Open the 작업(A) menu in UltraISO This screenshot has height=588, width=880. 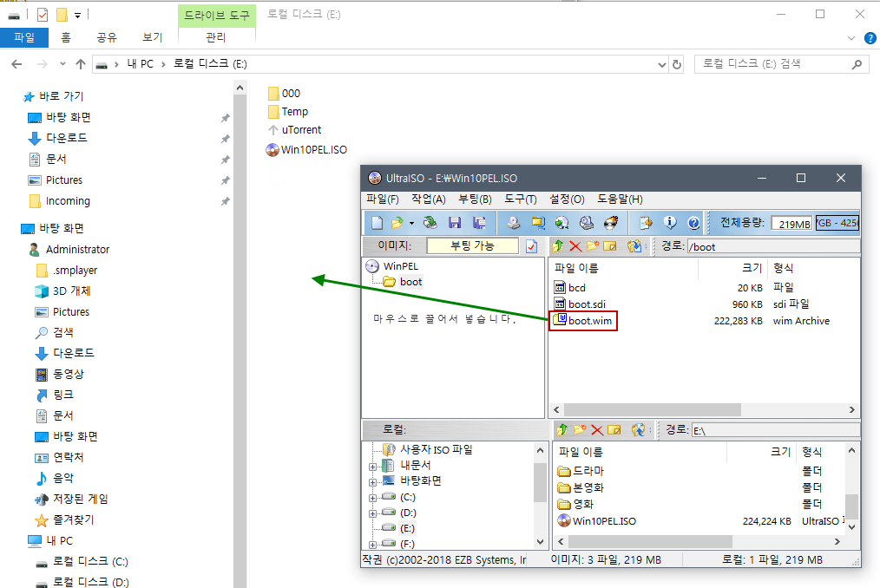[x=428, y=199]
